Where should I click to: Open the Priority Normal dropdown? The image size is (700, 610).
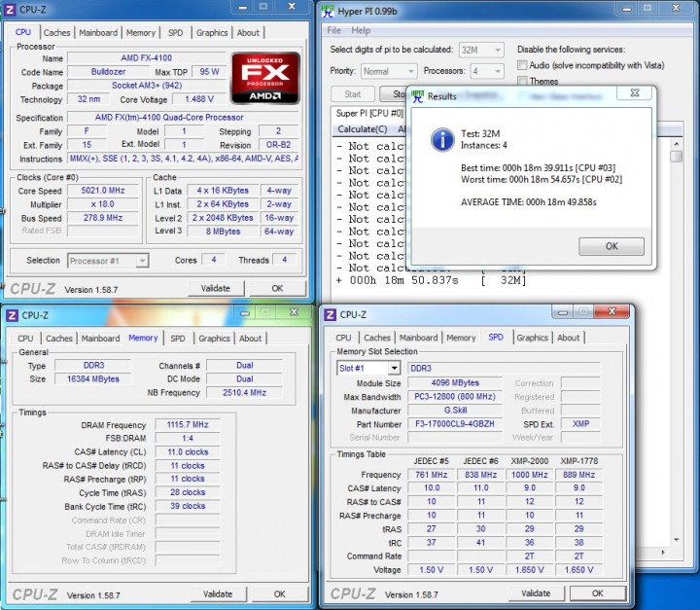click(x=388, y=71)
